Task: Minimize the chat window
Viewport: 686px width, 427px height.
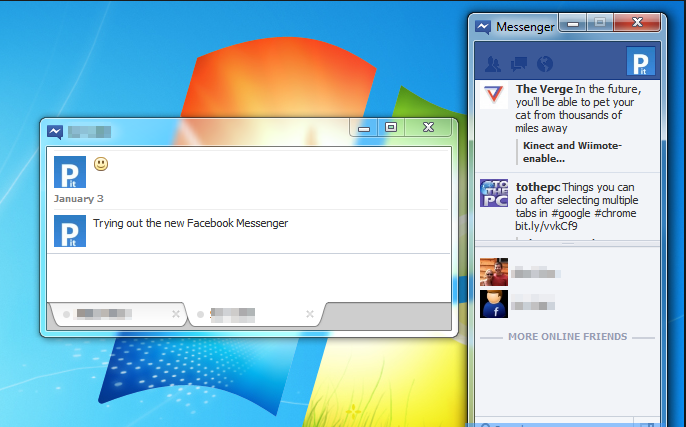Action: click(x=364, y=128)
